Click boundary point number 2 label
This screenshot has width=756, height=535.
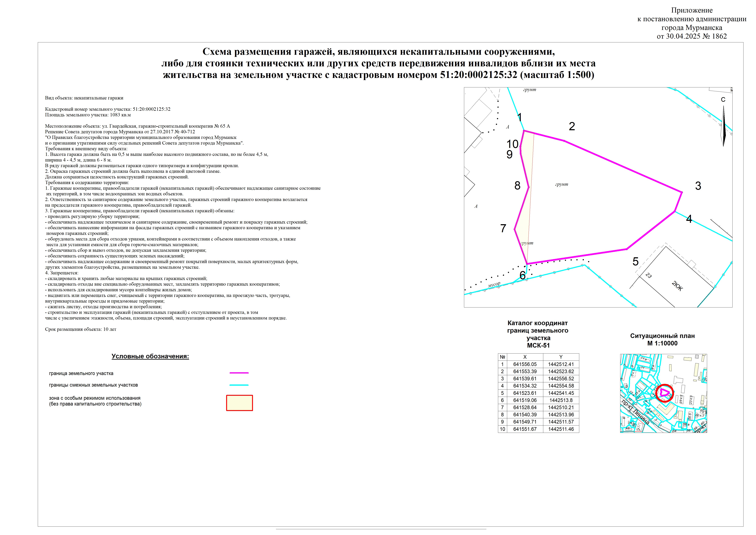pos(572,126)
